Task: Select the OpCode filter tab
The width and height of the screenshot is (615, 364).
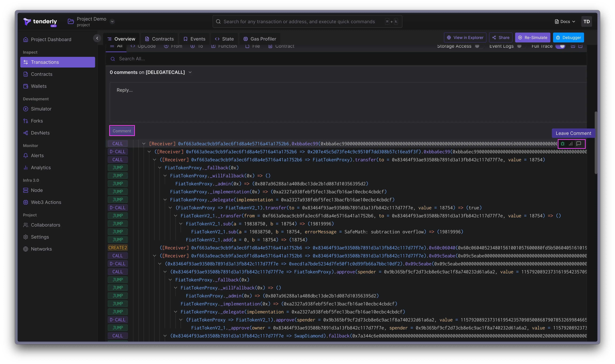Action: coord(143,46)
